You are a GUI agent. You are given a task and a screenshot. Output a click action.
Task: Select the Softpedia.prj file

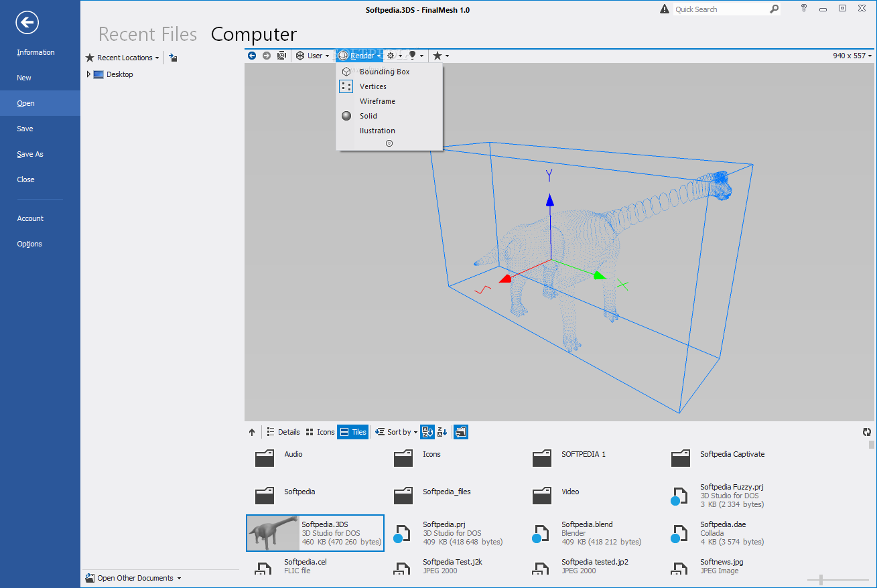click(x=454, y=533)
